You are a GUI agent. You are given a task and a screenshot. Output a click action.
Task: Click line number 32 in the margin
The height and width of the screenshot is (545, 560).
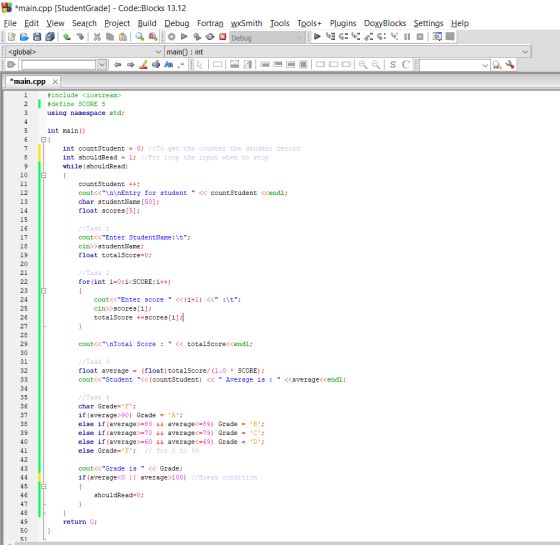(x=24, y=371)
